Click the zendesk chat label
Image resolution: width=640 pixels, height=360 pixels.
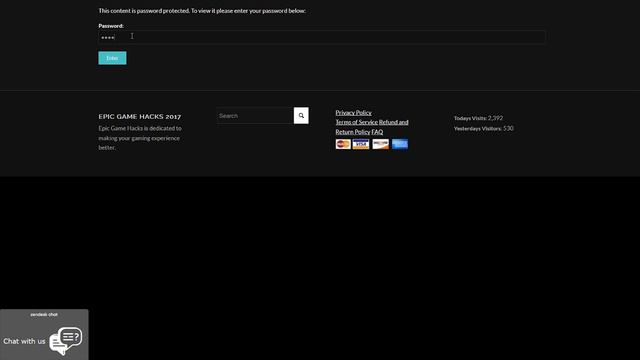[44, 315]
